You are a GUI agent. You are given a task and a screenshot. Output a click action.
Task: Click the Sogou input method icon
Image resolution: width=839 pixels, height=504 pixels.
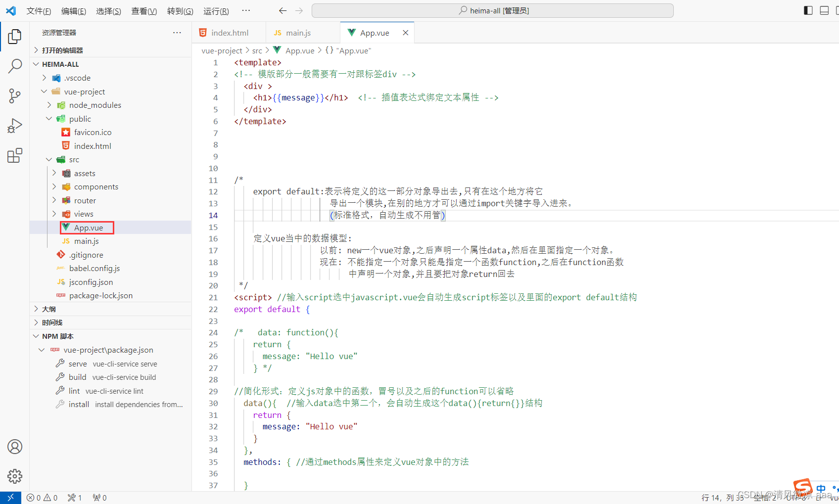pyautogui.click(x=803, y=488)
